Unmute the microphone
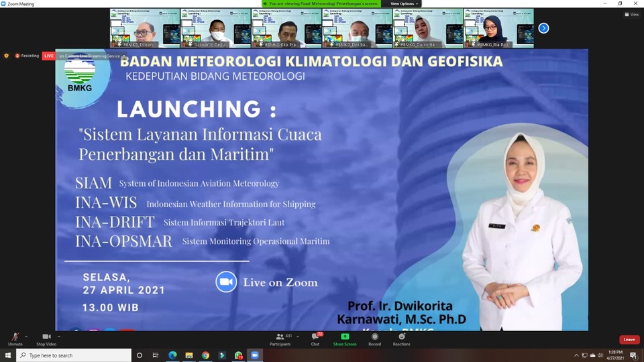The width and height of the screenshot is (644, 362). [x=15, y=339]
